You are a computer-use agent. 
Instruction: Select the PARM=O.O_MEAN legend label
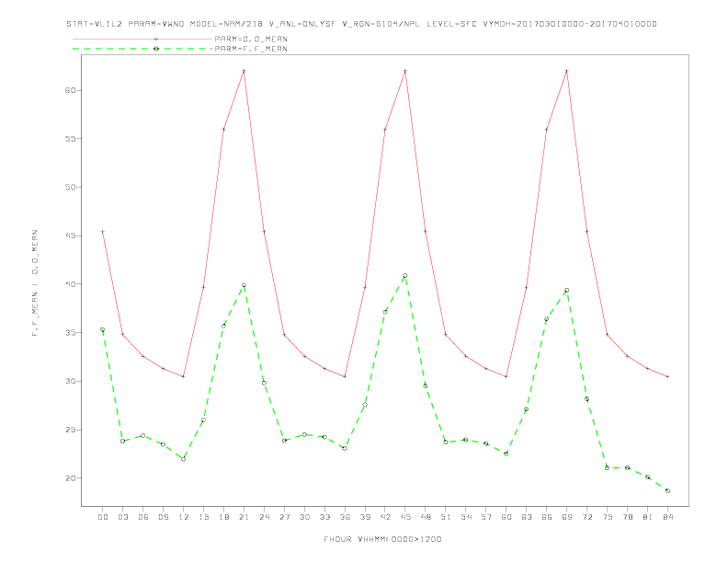[x=251, y=39]
